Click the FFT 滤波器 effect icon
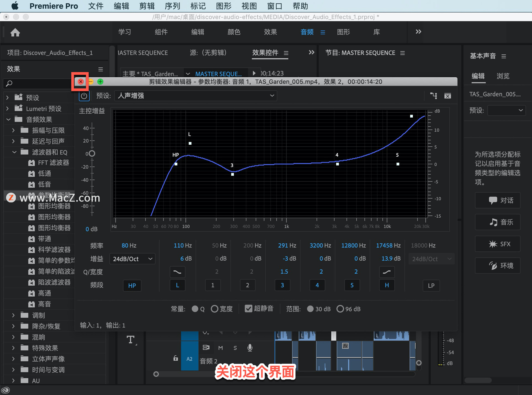Viewport: 532px width, 395px height. 32,163
